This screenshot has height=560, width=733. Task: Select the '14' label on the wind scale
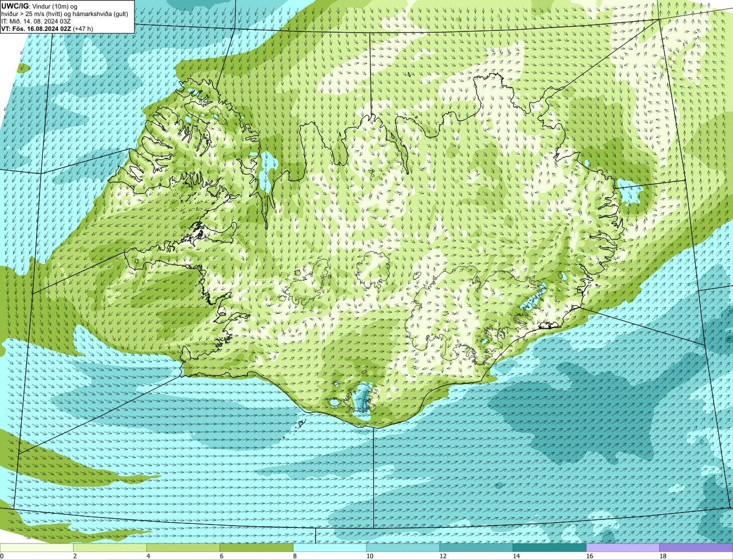517,556
